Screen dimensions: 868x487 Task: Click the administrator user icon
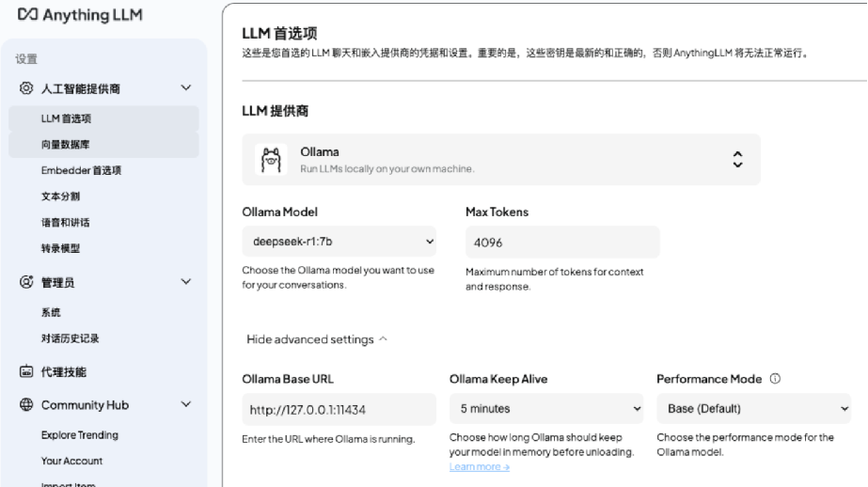pyautogui.click(x=26, y=282)
